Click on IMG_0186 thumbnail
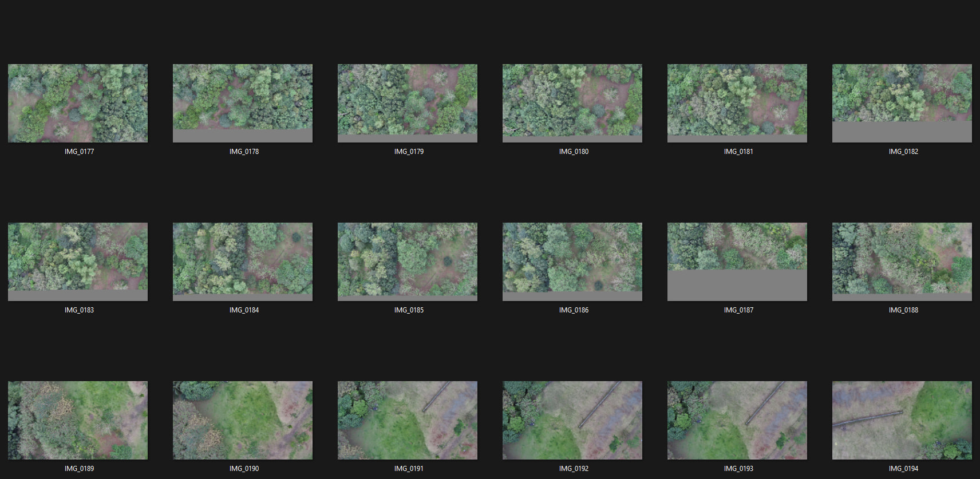 (572, 262)
